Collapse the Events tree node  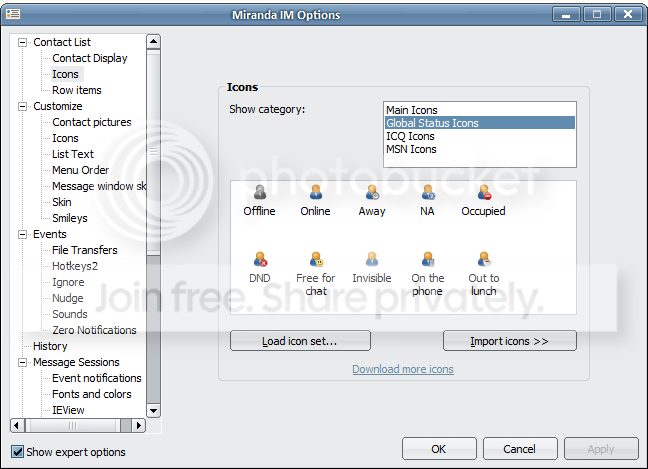pyautogui.click(x=22, y=234)
